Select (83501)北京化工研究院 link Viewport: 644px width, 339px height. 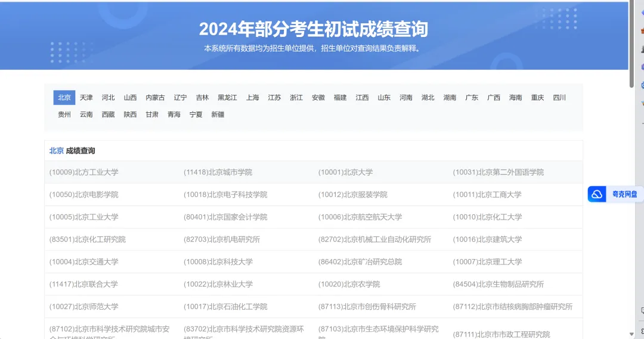click(88, 239)
